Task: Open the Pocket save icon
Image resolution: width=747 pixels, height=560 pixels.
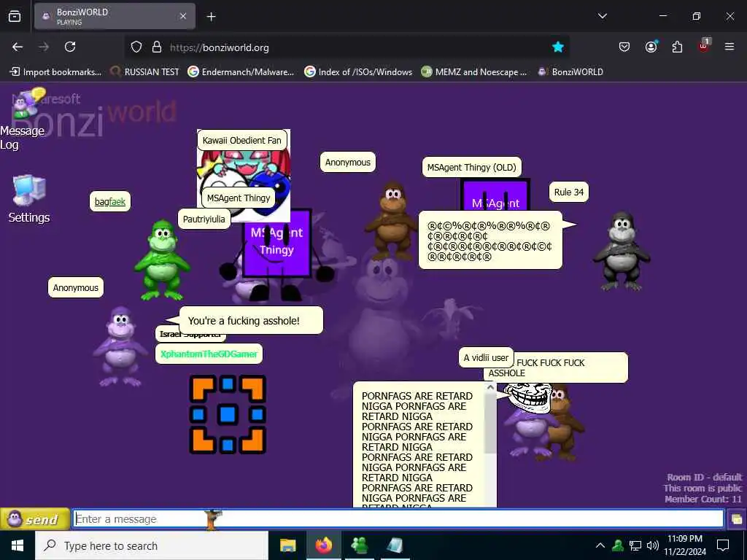Action: [x=624, y=47]
